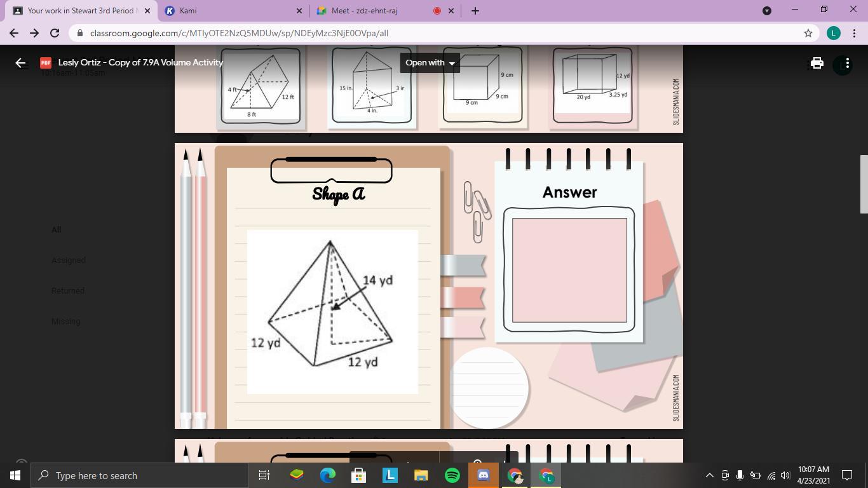Open Microsoft Edge from the taskbar
This screenshot has height=488, width=868.
click(328, 475)
